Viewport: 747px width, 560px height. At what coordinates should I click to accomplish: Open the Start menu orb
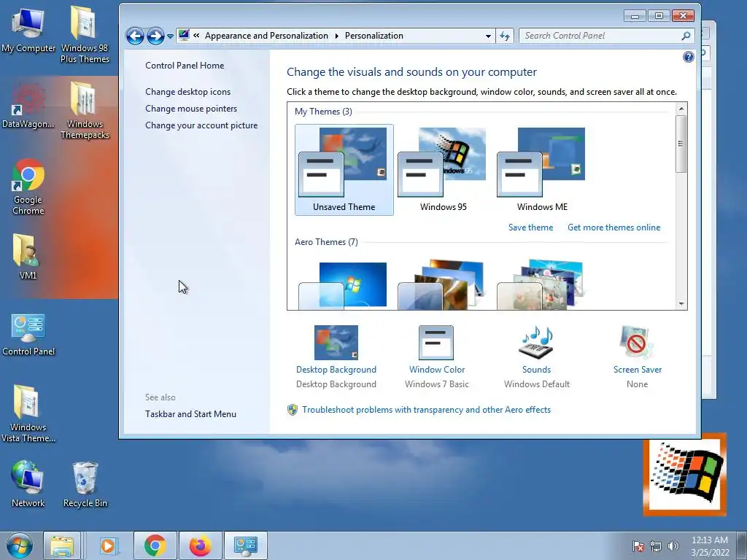pyautogui.click(x=20, y=545)
